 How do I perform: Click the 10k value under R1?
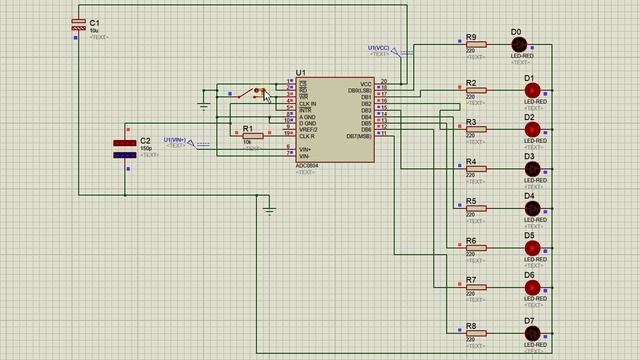coord(247,142)
